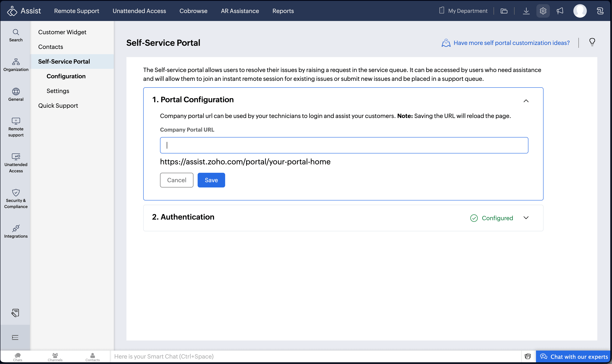Click the settings gear icon
The height and width of the screenshot is (364, 612).
point(543,11)
